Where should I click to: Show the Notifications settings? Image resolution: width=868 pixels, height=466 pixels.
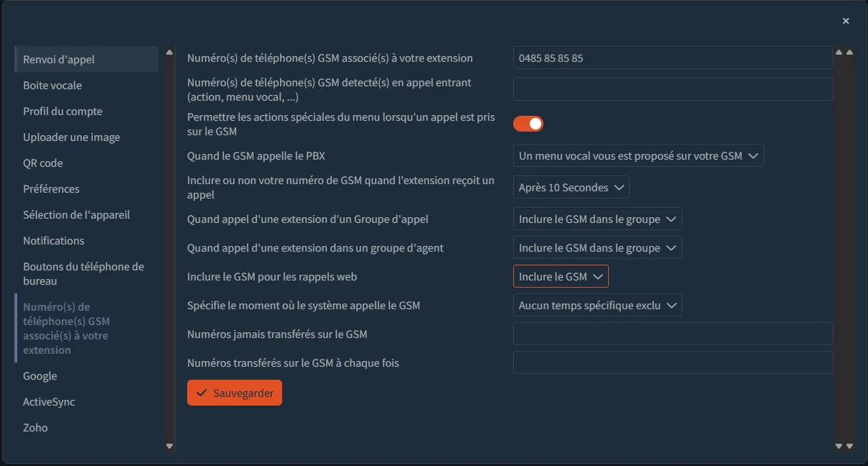(86, 240)
